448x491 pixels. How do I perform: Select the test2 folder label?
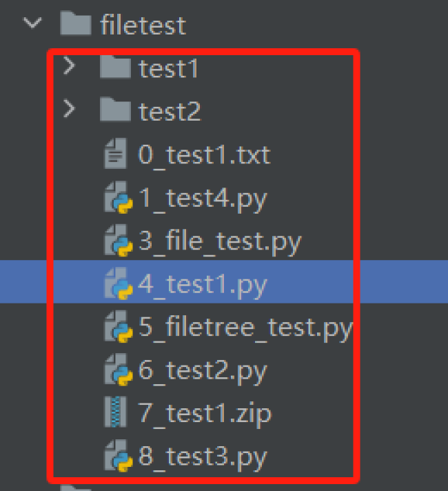(x=170, y=111)
